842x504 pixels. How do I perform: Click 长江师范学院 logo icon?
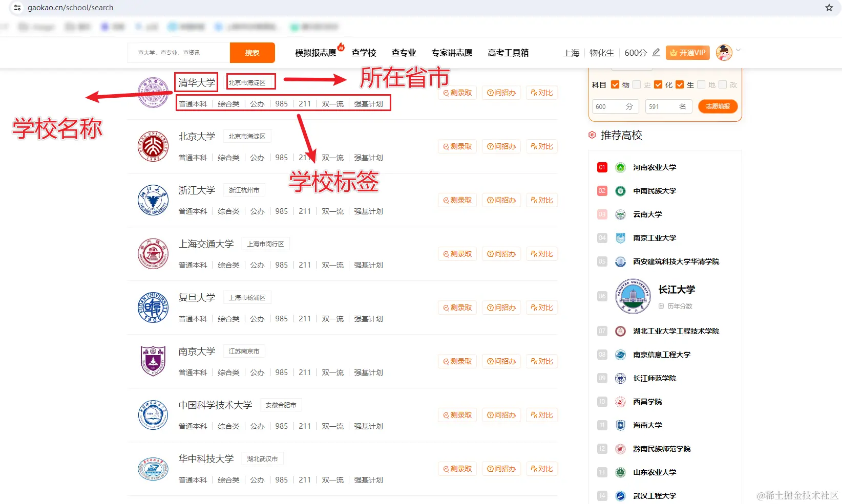(x=620, y=378)
